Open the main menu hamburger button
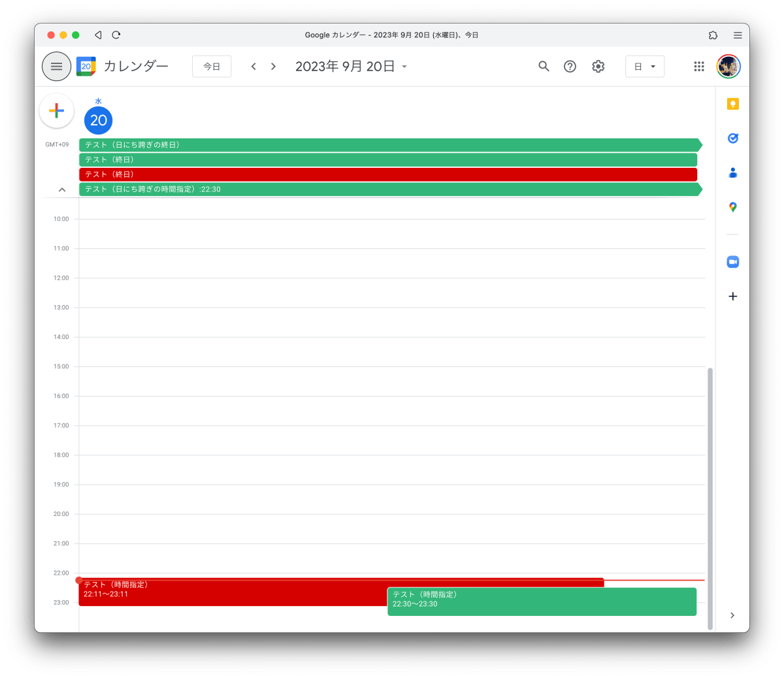The image size is (784, 678). 57,67
